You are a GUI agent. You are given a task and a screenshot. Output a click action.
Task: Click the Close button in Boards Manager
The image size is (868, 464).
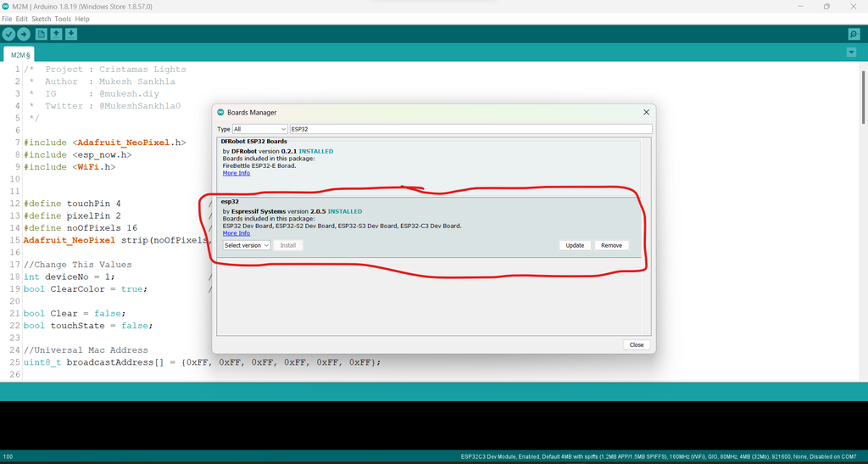(637, 344)
